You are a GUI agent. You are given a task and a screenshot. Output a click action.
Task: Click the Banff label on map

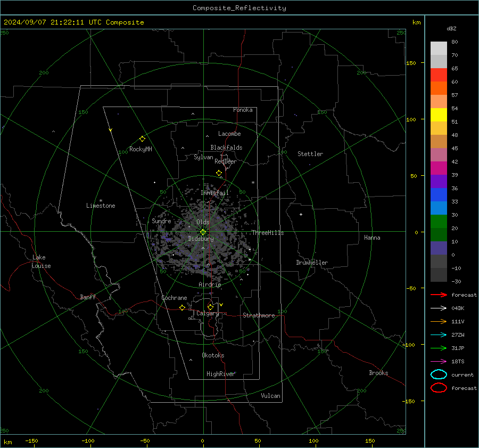(88, 297)
